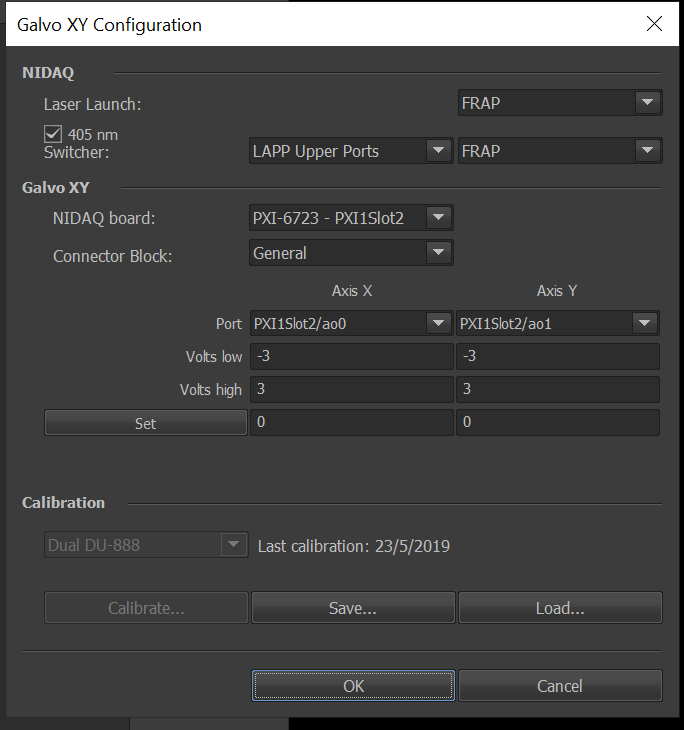684x730 pixels.
Task: Open NIDAQ board PXI-6723 dropdown
Action: pyautogui.click(x=350, y=217)
